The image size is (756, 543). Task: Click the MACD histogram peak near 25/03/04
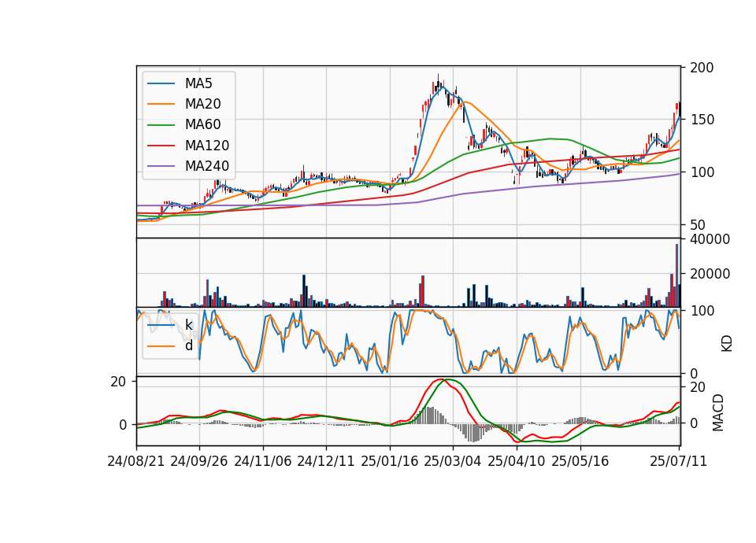pyautogui.click(x=430, y=416)
